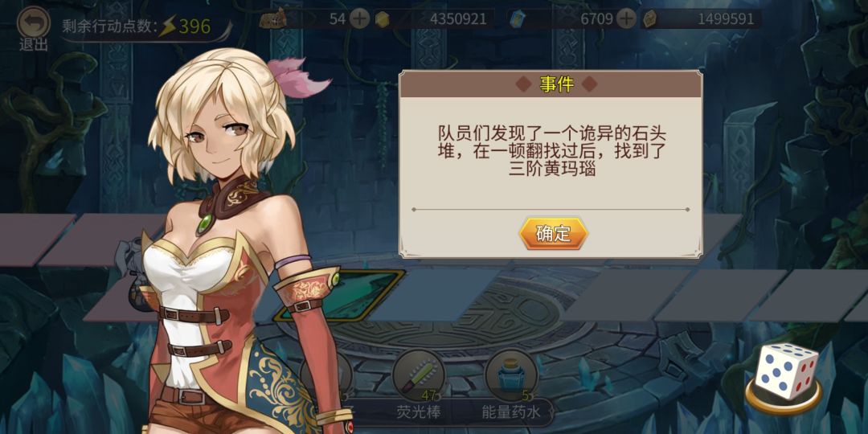The image size is (868, 434).
Task: Click the blue crystal currency icon
Action: tap(516, 19)
